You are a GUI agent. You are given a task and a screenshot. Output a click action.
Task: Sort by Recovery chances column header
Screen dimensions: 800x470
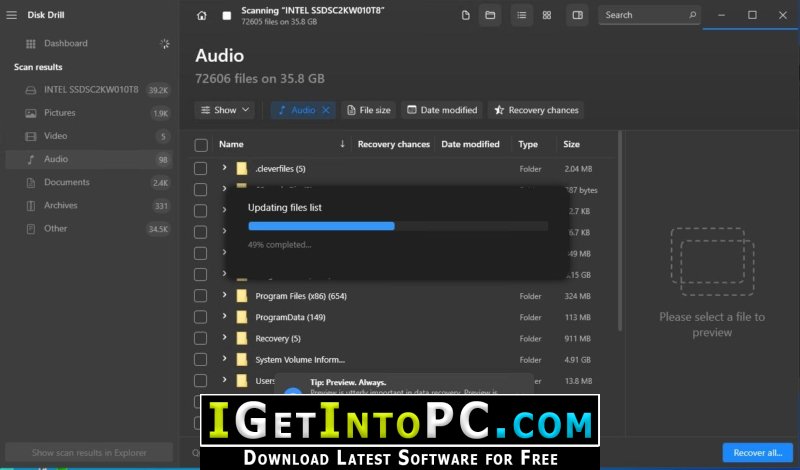pos(393,144)
